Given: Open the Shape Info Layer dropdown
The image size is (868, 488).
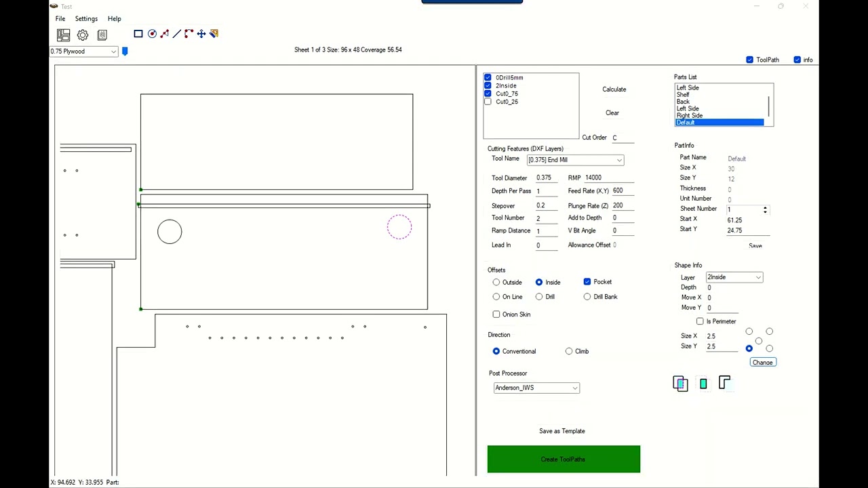Looking at the screenshot, I should click(x=734, y=277).
